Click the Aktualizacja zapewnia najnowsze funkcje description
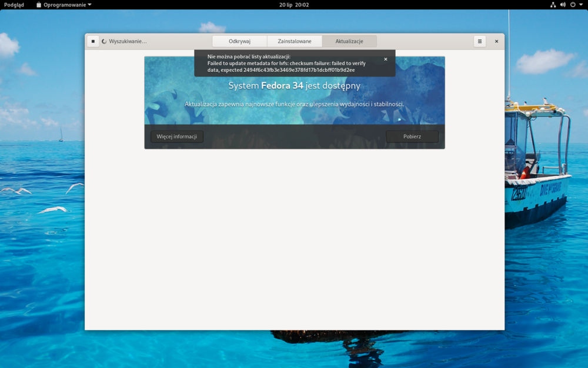Image resolution: width=588 pixels, height=368 pixels. (295, 104)
